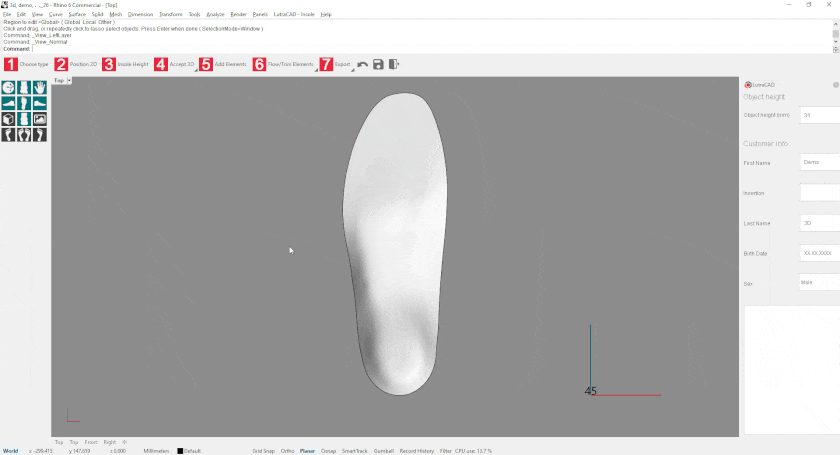Click the Last Name field showing 3D
This screenshot has height=455, width=840.
(x=819, y=223)
